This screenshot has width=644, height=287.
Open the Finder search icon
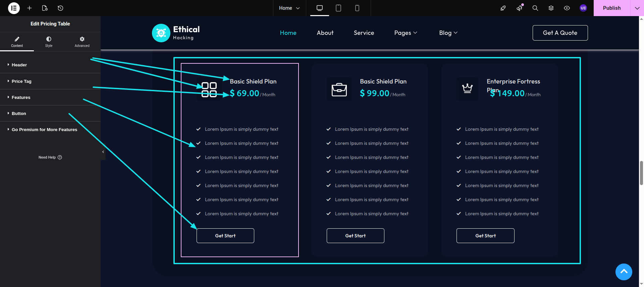(x=535, y=8)
